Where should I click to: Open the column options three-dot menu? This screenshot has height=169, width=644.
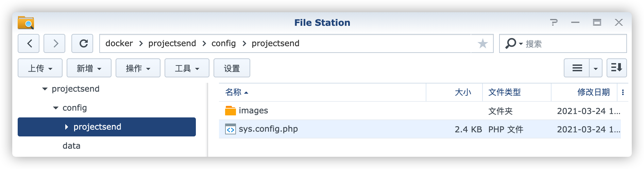623,92
